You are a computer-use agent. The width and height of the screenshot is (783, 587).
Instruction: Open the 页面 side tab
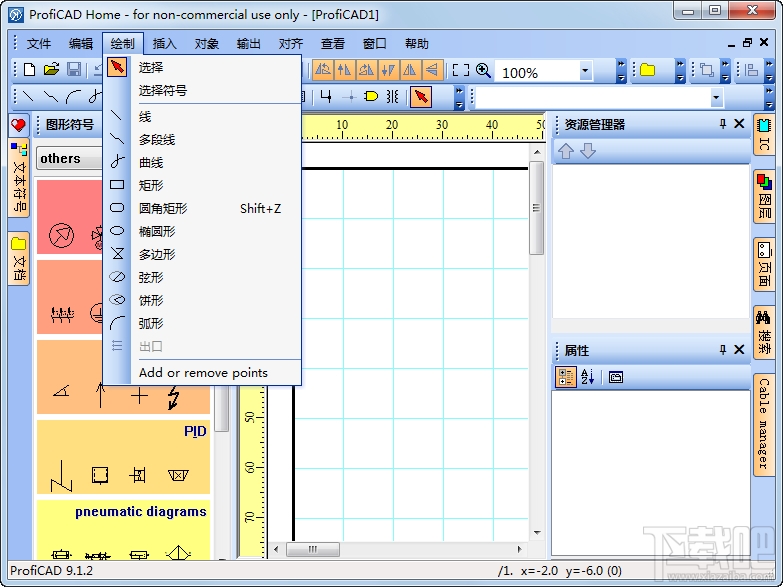point(764,264)
